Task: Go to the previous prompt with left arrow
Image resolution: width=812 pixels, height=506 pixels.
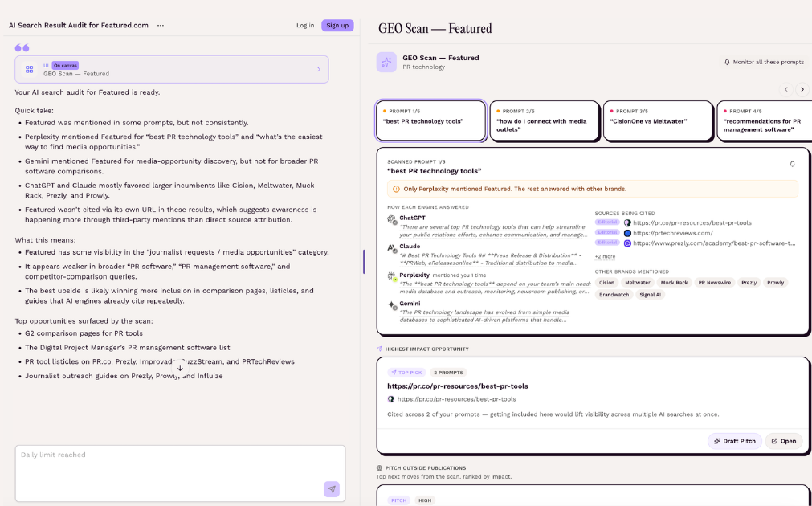Action: click(x=786, y=89)
